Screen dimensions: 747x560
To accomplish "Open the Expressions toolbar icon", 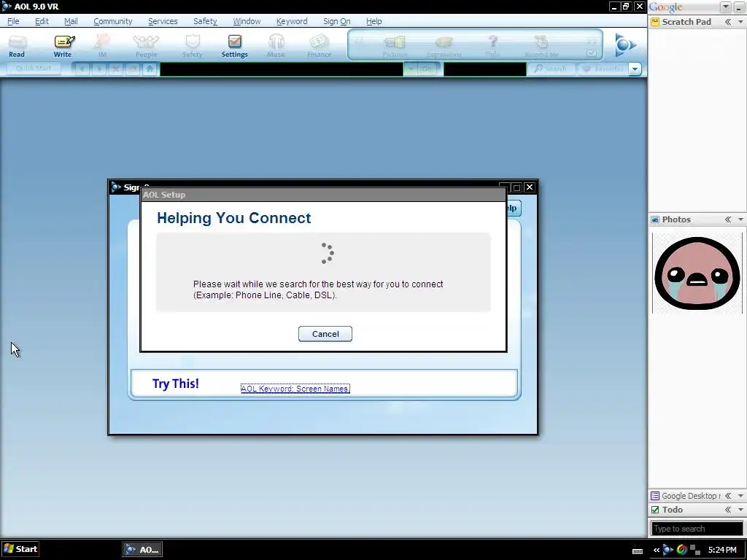I will [444, 47].
